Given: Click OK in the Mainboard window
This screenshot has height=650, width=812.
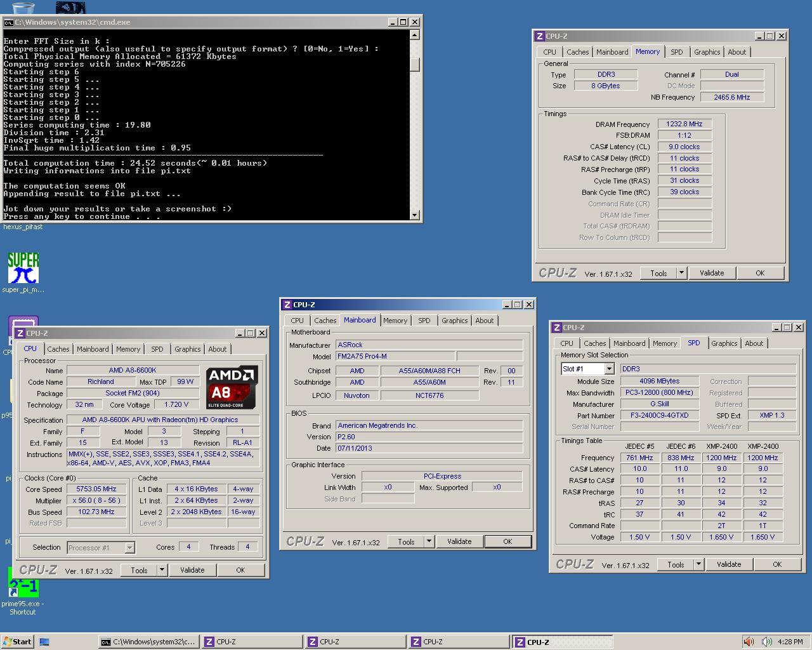Looking at the screenshot, I should pos(507,541).
